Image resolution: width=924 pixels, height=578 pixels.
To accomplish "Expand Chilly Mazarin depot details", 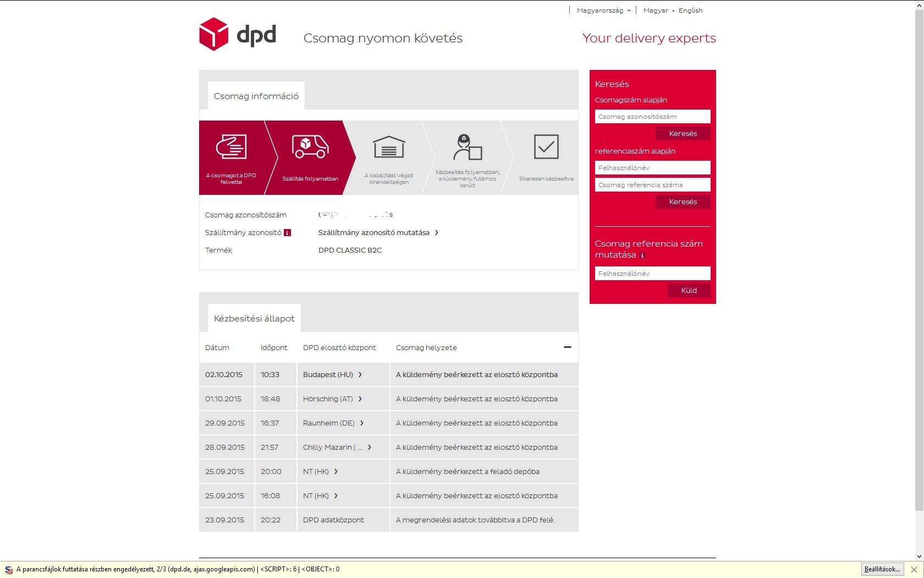I will click(370, 448).
